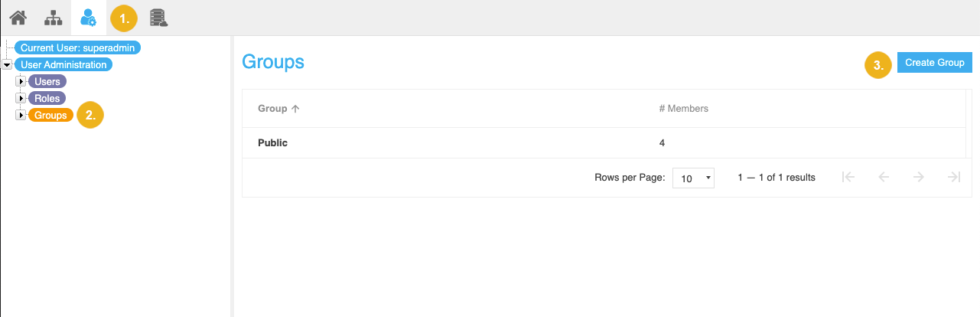
Task: Go to the previous results page
Action: pyautogui.click(x=884, y=177)
